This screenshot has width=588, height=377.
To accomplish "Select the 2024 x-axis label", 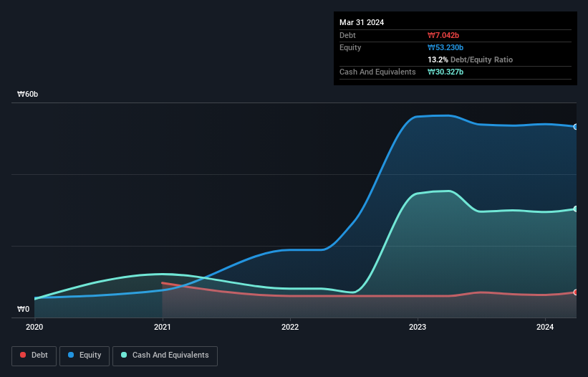I will [x=545, y=327].
